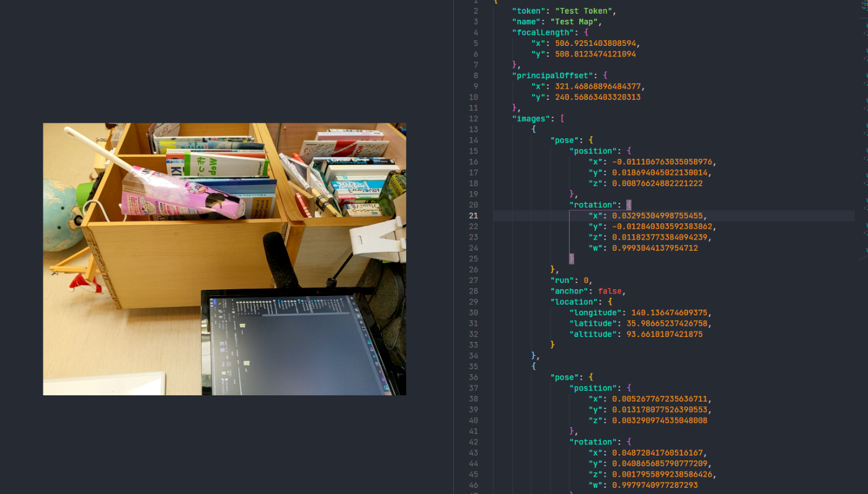Click the value 0.013178077526390553

660,410
